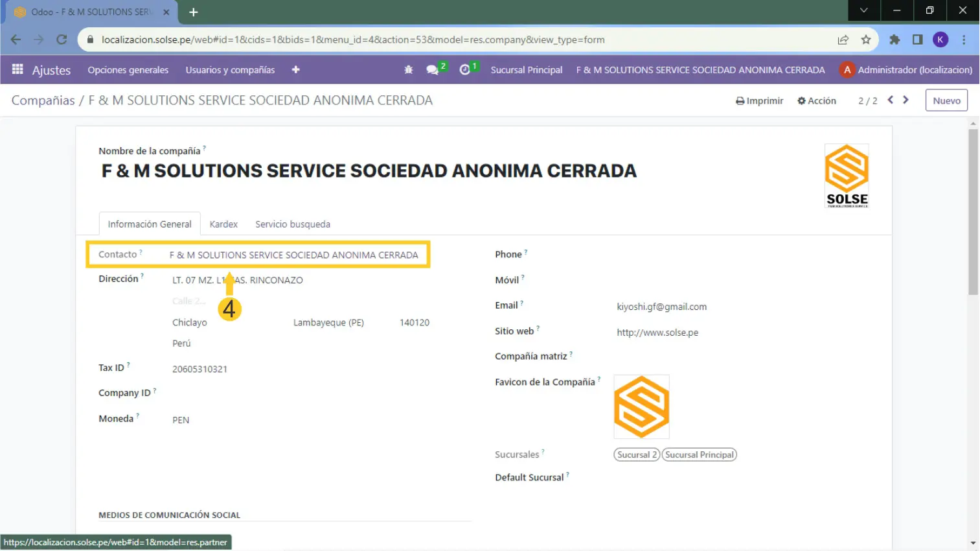Open browser extensions puzzle icon
This screenshot has height=551, width=980.
pos(895,40)
